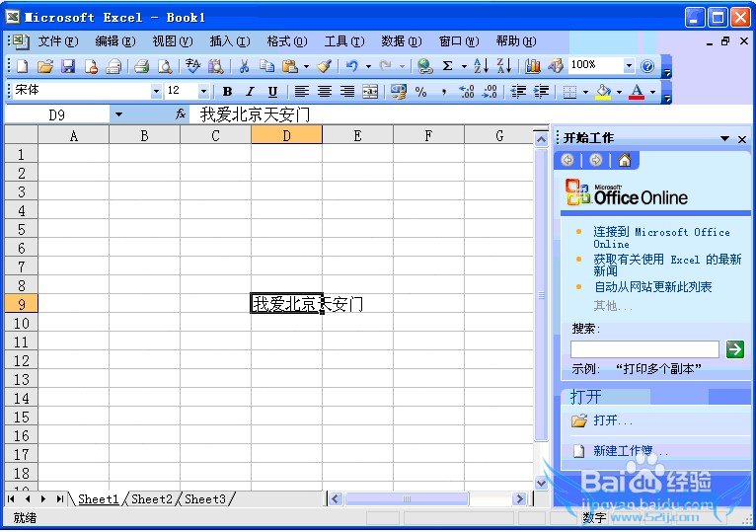Click the AutoSum sigma icon
The height and width of the screenshot is (532, 756).
click(x=447, y=66)
